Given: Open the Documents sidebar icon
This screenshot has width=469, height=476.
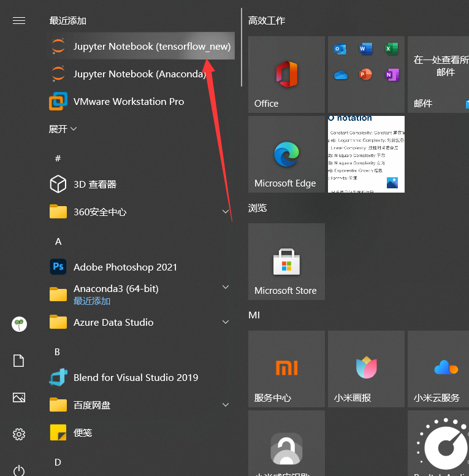Looking at the screenshot, I should (19, 361).
